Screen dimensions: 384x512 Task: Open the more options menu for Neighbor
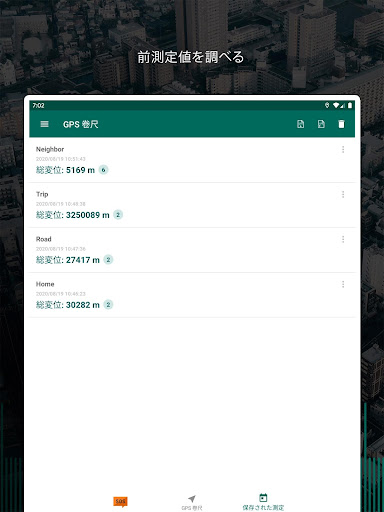point(343,149)
